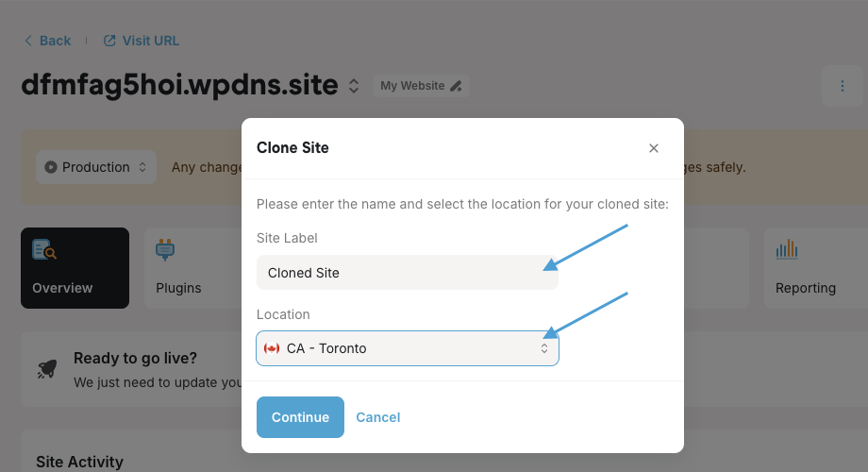
Task: Click the Visit URL external-link icon
Action: pos(110,41)
